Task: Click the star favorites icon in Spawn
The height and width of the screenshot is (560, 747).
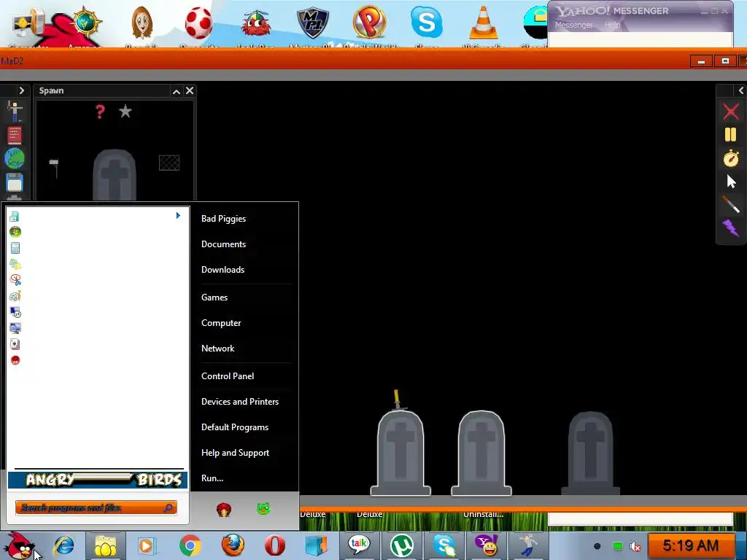Action: click(125, 112)
